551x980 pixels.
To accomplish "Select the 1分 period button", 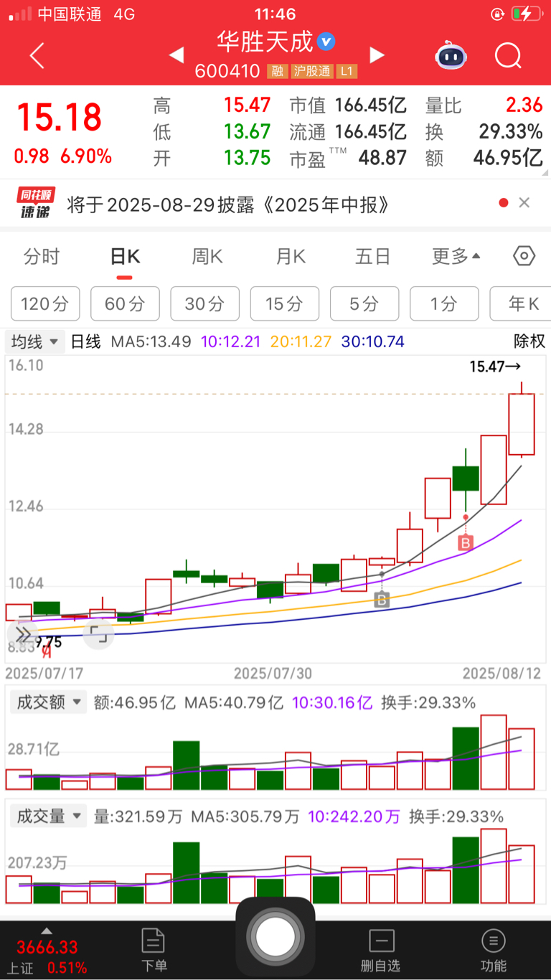I will pos(444,303).
